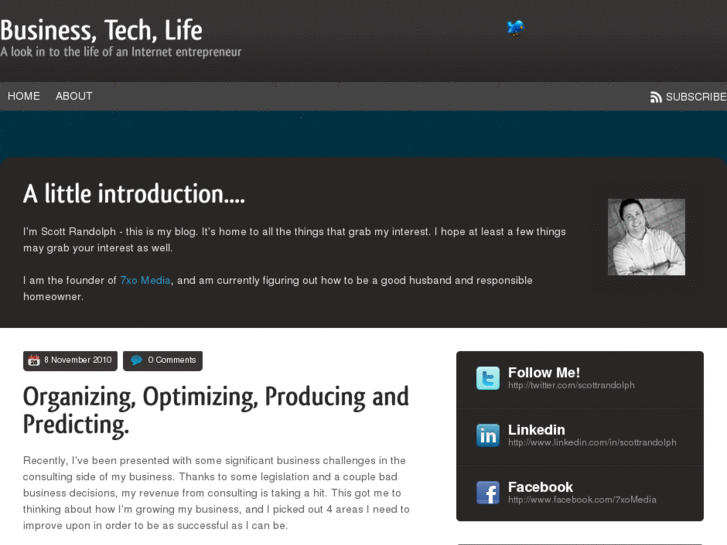The height and width of the screenshot is (545, 727).
Task: Open the Facebook page heading link
Action: (540, 486)
